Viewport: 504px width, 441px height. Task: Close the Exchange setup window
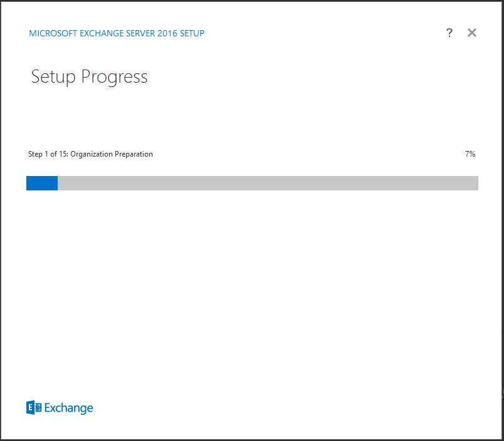pyautogui.click(x=472, y=33)
